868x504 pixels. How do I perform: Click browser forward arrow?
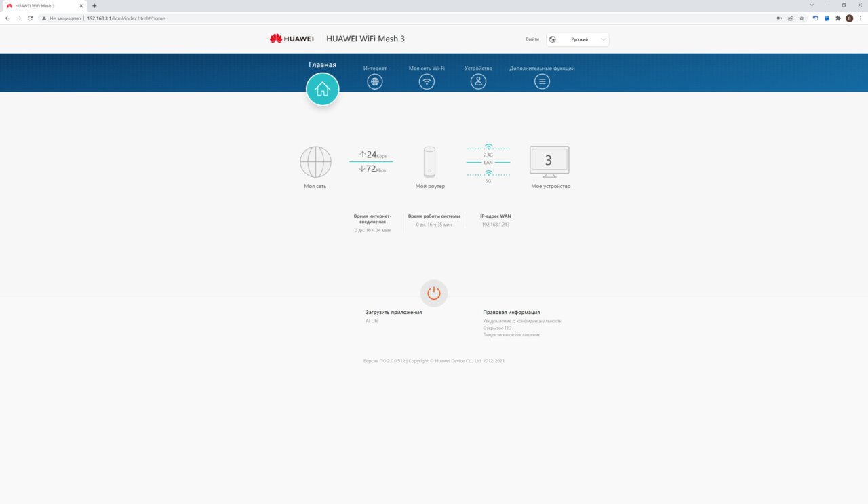point(18,18)
